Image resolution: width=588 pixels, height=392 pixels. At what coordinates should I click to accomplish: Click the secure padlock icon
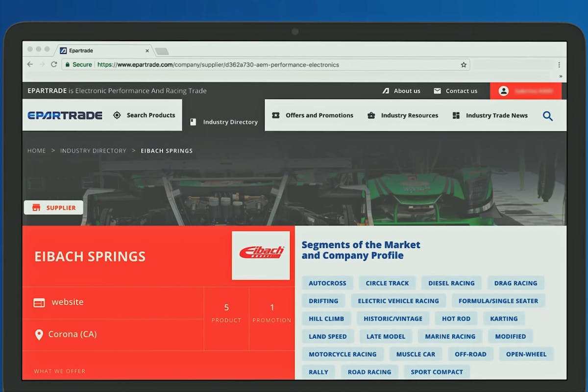68,65
